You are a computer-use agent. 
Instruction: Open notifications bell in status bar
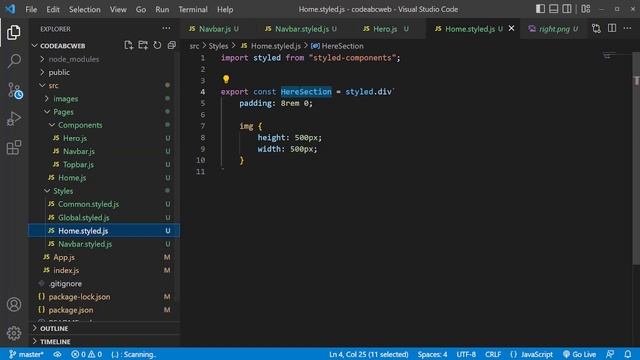tap(628, 354)
